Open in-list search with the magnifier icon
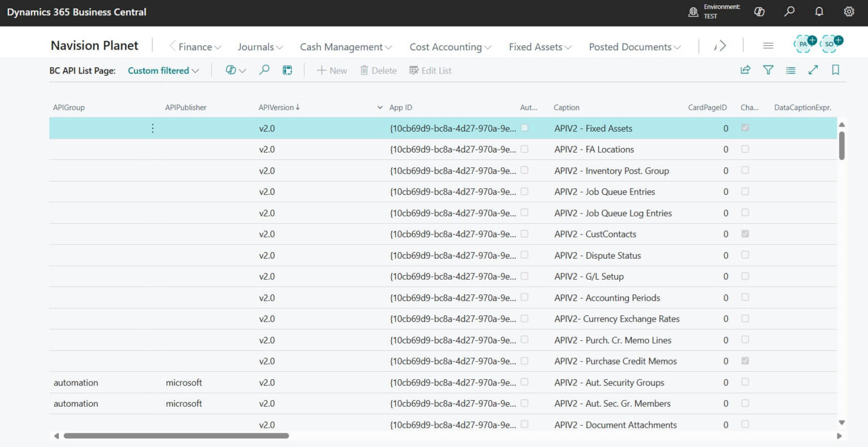Image resolution: width=868 pixels, height=447 pixels. pos(264,70)
